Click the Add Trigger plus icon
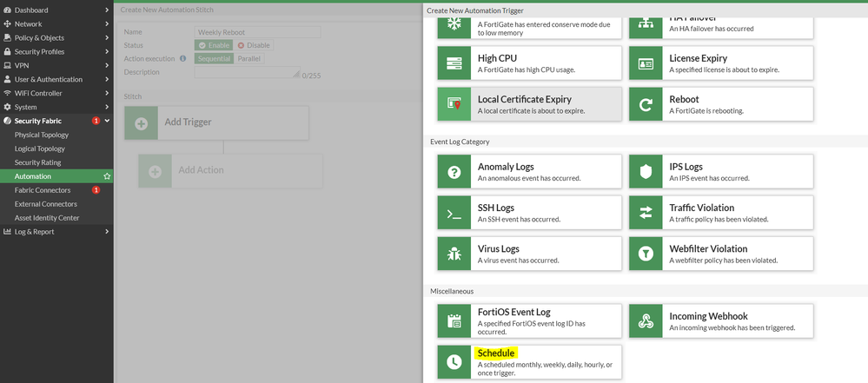Image resolution: width=868 pixels, height=383 pixels. point(141,122)
